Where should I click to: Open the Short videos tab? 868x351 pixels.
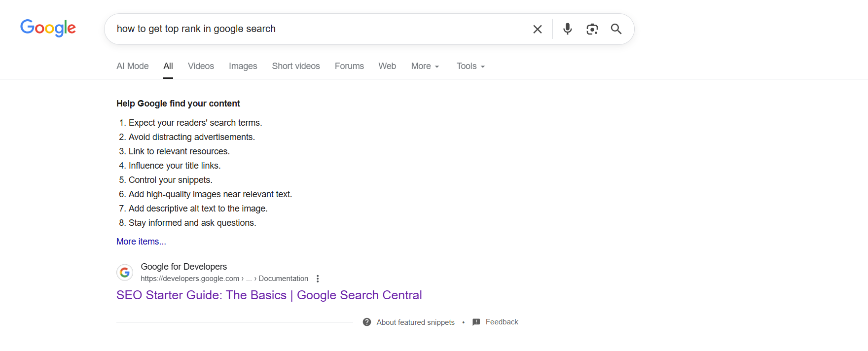point(296,66)
